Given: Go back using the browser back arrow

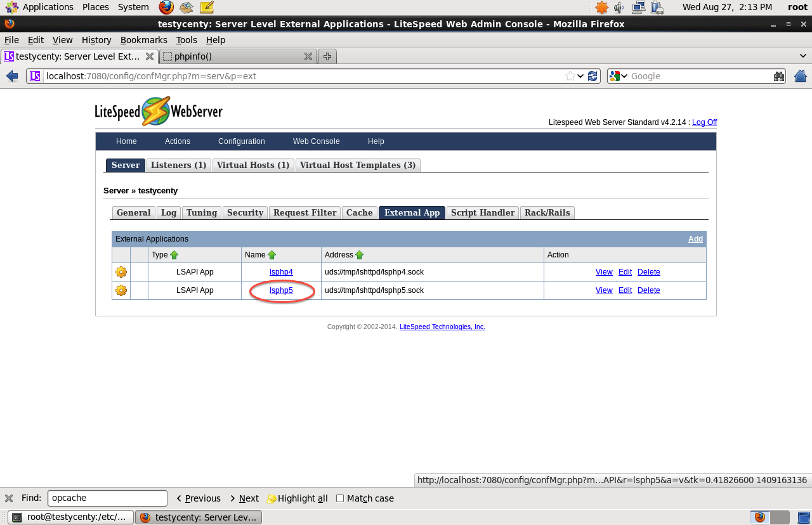Looking at the screenshot, I should tap(12, 76).
